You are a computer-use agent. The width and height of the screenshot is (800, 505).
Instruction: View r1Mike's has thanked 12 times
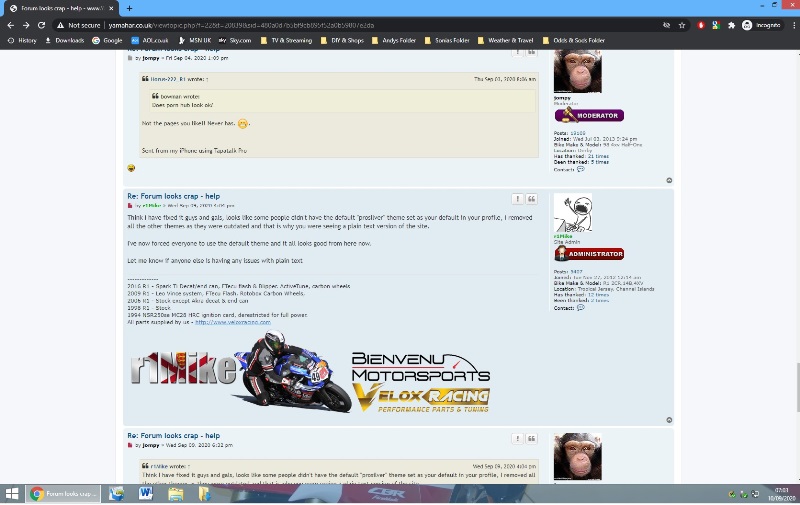[598, 295]
